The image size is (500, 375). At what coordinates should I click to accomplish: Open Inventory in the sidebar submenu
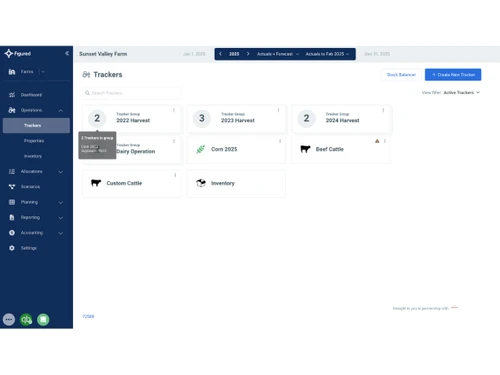[x=33, y=156]
